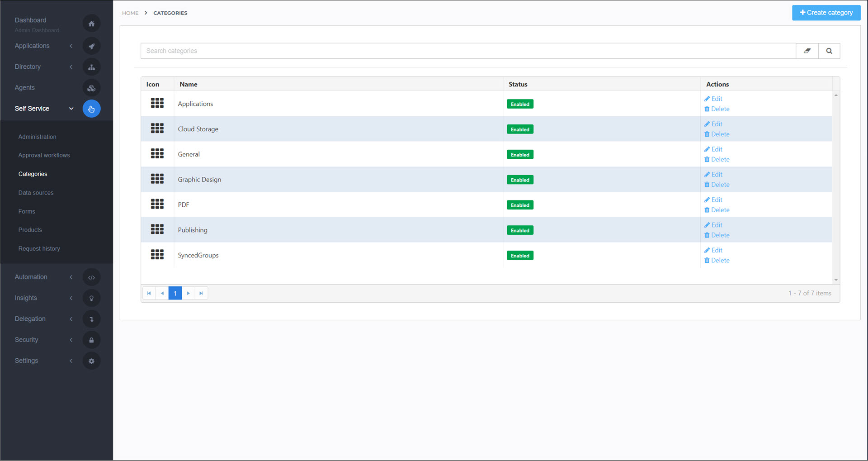Open Forms submenu item

(x=27, y=211)
